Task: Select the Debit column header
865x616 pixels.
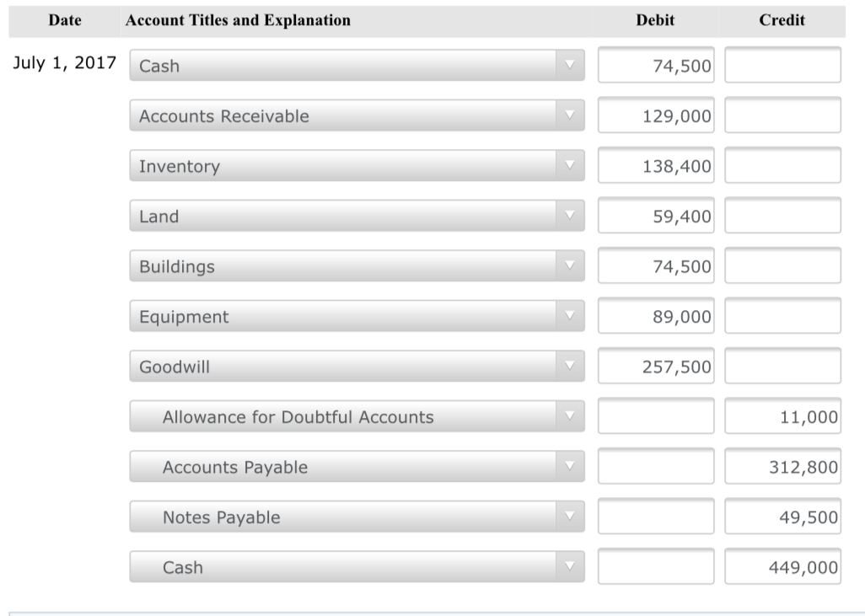Action: tap(654, 20)
